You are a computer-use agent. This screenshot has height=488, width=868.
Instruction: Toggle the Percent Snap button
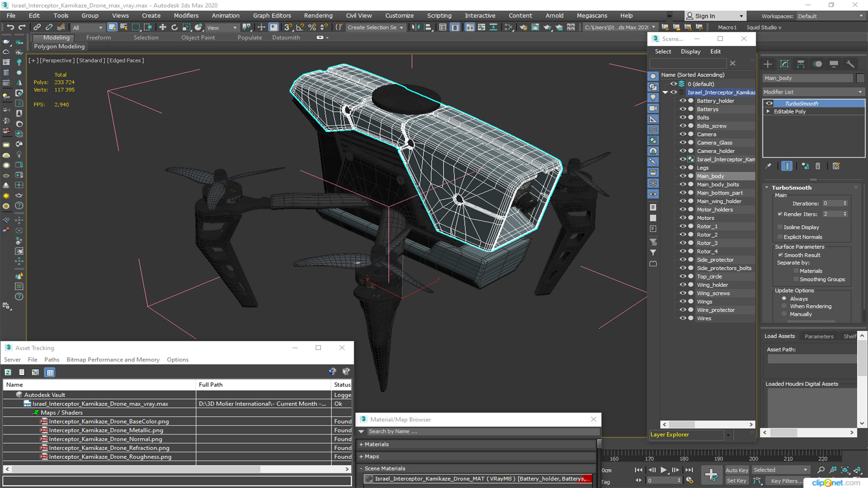pos(312,27)
